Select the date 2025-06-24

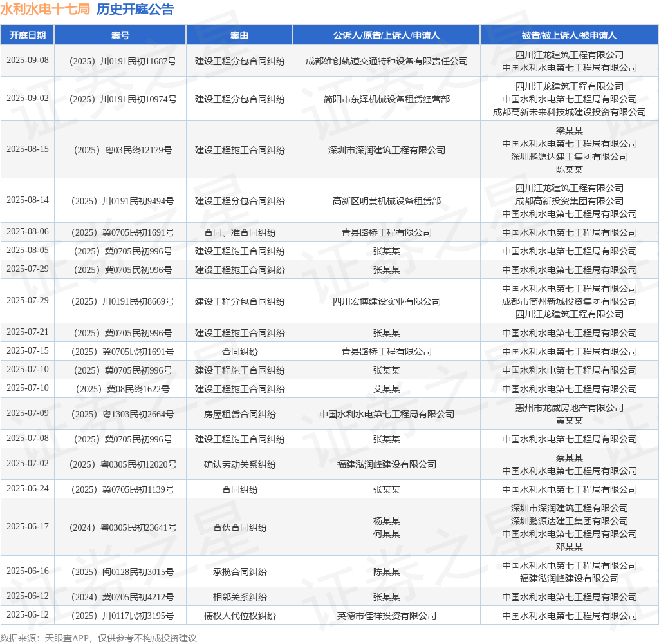(27, 488)
